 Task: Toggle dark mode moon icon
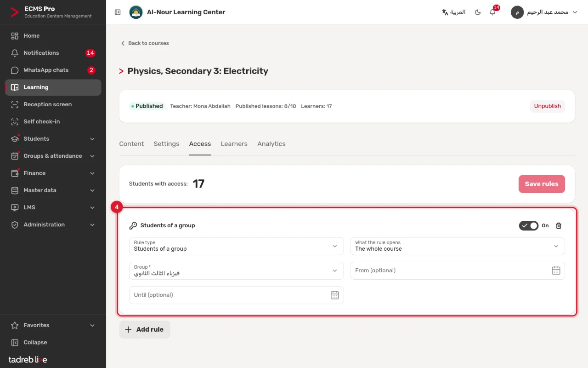[x=478, y=12]
